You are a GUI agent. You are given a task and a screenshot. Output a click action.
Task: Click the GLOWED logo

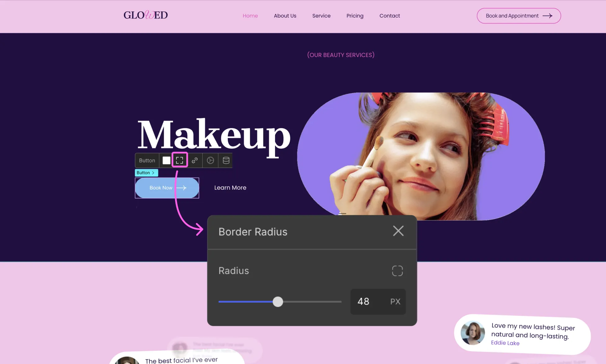click(x=146, y=15)
